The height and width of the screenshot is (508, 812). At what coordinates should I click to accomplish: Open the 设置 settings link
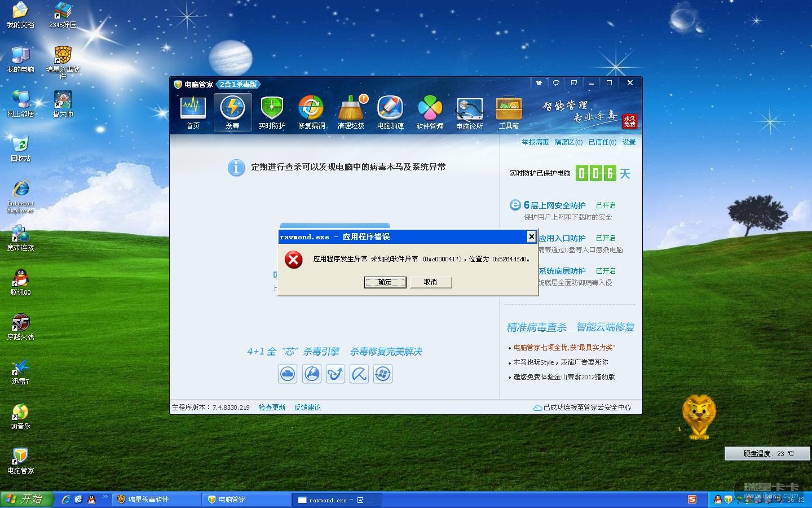(629, 142)
